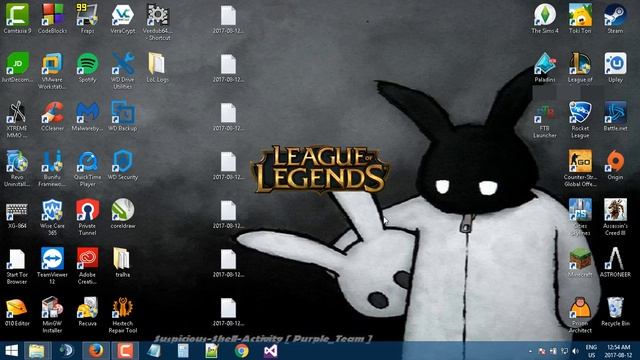Launch the QuickTime Player shortcut

click(87, 168)
